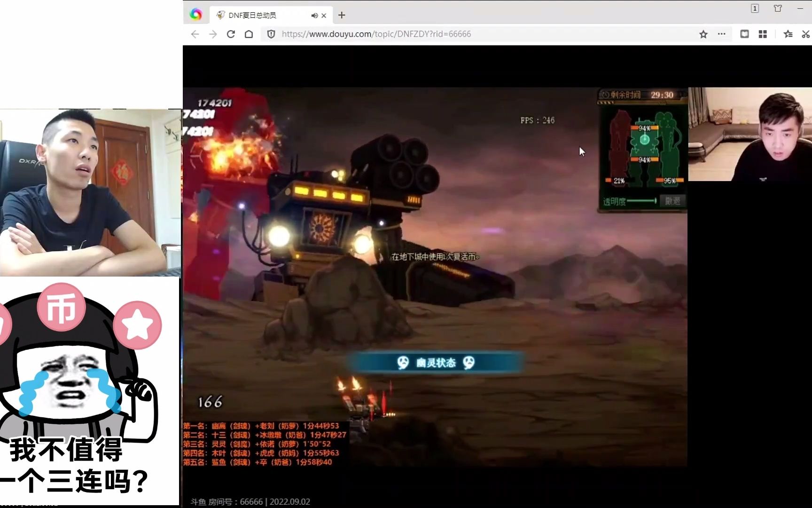
Task: Click the pink star favorite badge
Action: click(x=137, y=325)
